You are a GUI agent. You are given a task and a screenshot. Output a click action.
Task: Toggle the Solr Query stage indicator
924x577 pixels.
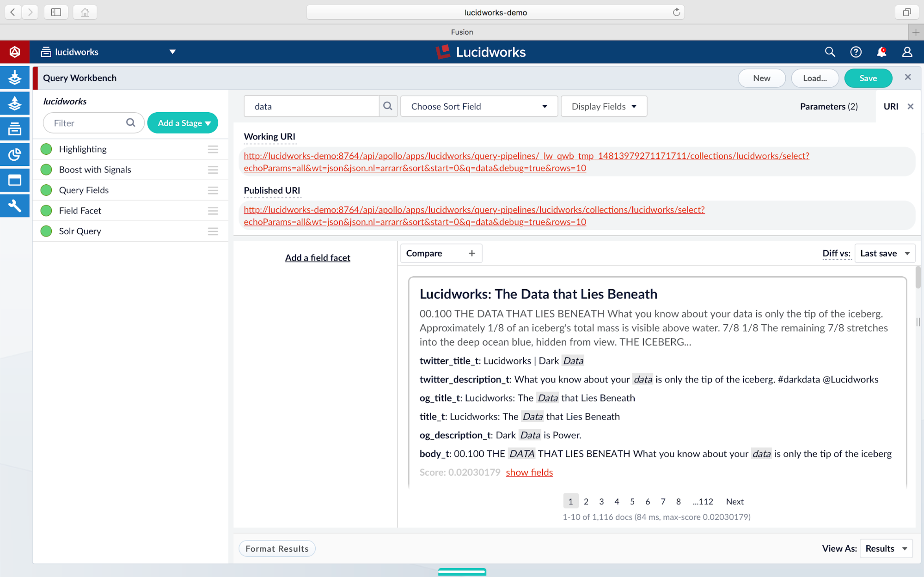click(x=46, y=231)
